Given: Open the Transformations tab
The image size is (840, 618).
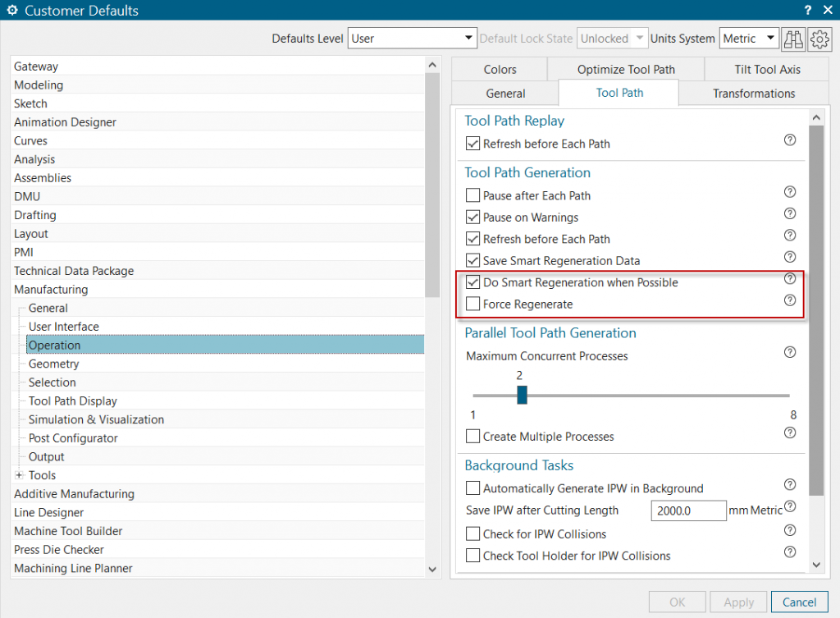Looking at the screenshot, I should coord(753,94).
